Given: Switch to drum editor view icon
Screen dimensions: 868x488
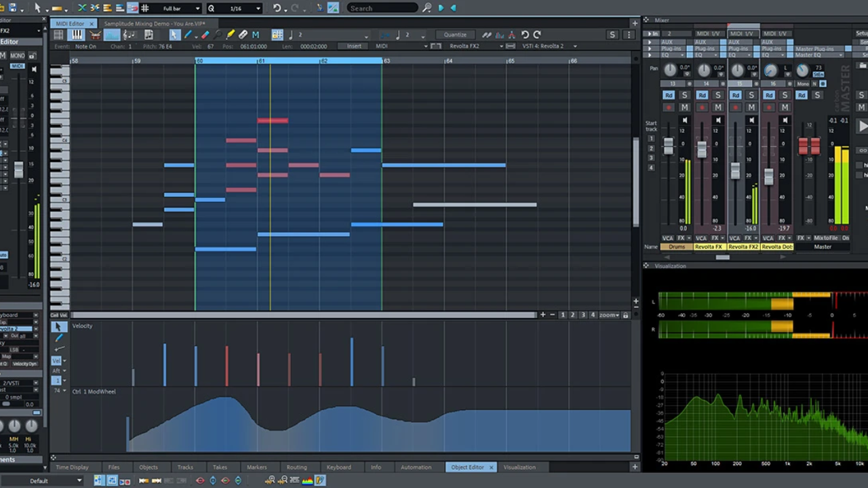Looking at the screenshot, I should pyautogui.click(x=95, y=35).
